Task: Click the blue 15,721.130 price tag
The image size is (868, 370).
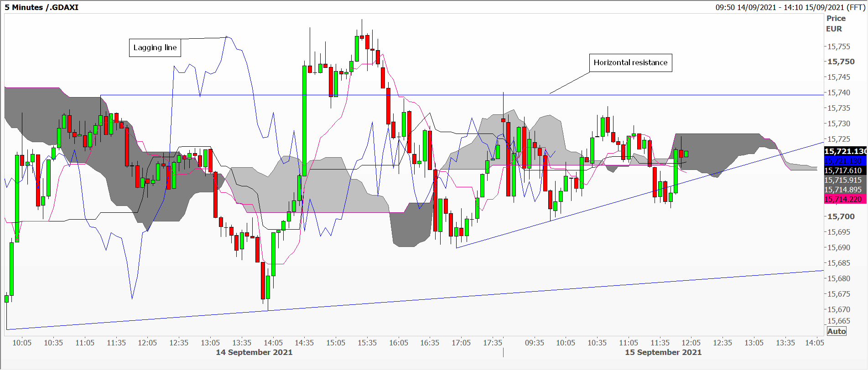Action: (x=845, y=160)
